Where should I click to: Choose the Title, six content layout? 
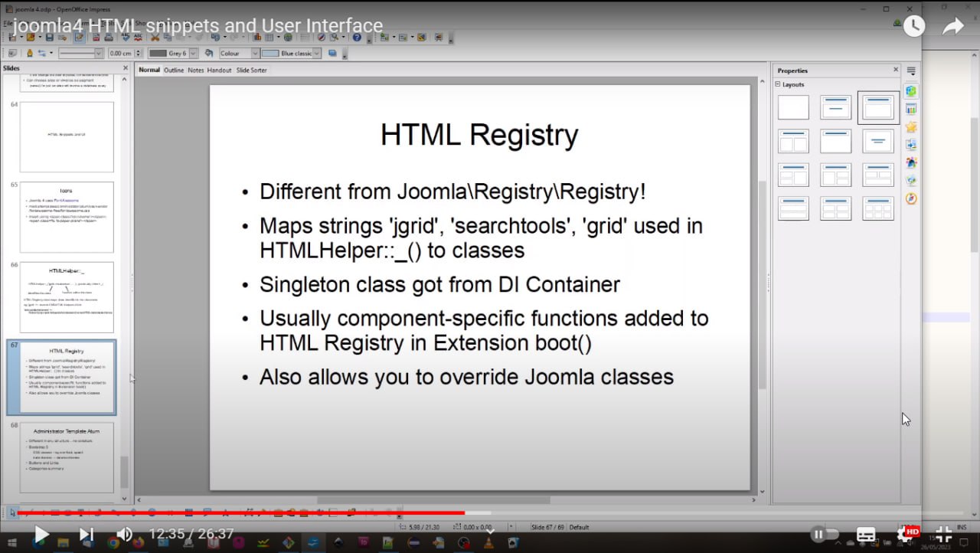878,208
